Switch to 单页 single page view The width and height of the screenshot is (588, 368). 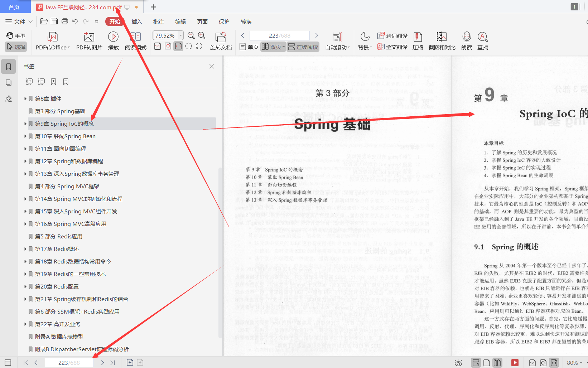click(249, 47)
